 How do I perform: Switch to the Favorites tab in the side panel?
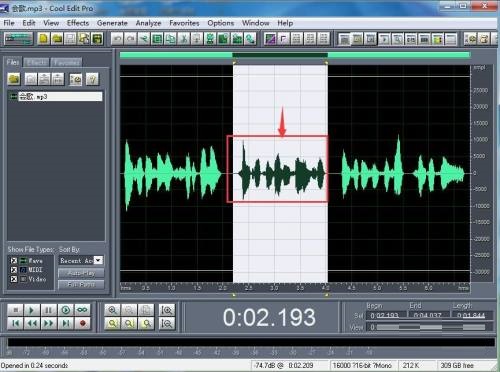[66, 62]
